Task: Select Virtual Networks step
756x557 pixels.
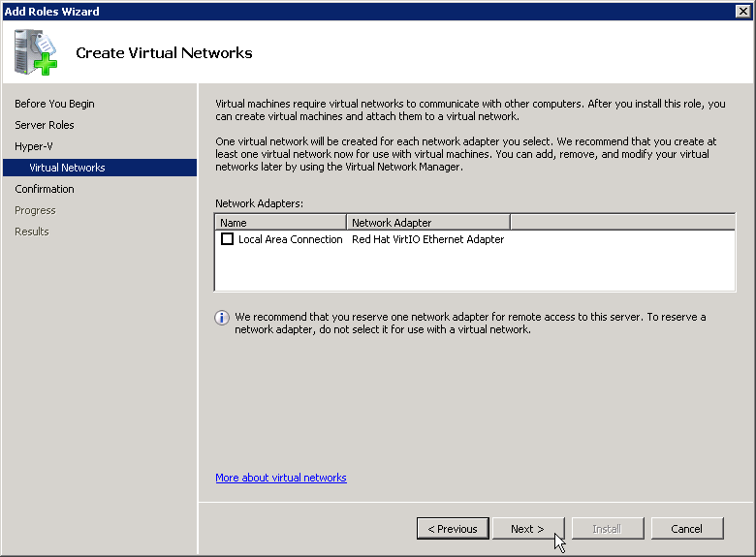Action: 100,168
